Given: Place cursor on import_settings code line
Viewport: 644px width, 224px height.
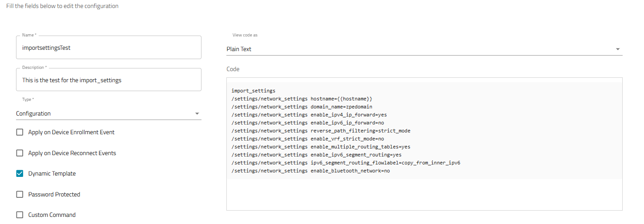Looking at the screenshot, I should pyautogui.click(x=253, y=91).
